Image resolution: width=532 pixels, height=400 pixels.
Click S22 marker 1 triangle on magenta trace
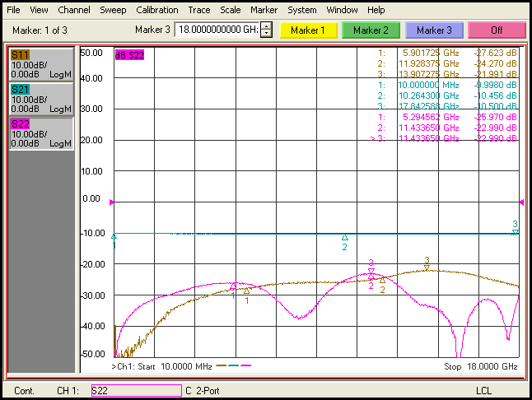pos(233,286)
